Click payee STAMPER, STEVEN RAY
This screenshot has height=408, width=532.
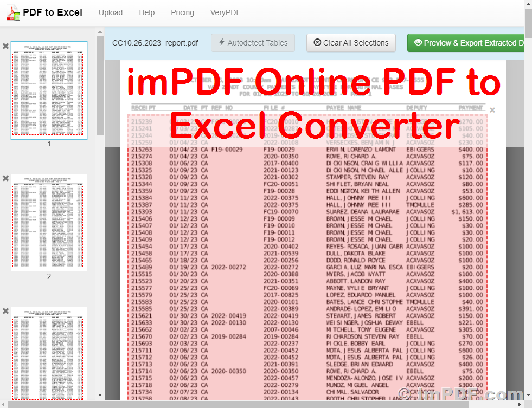tap(357, 177)
